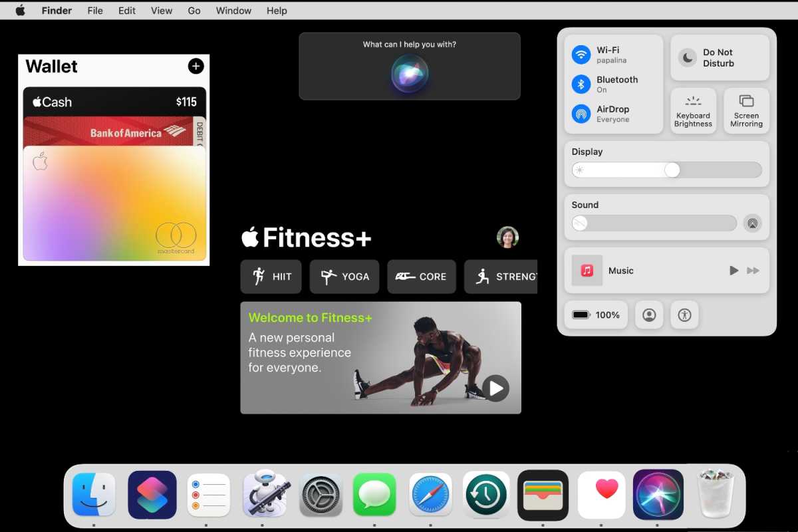Open Finder from the Dock

click(94, 495)
